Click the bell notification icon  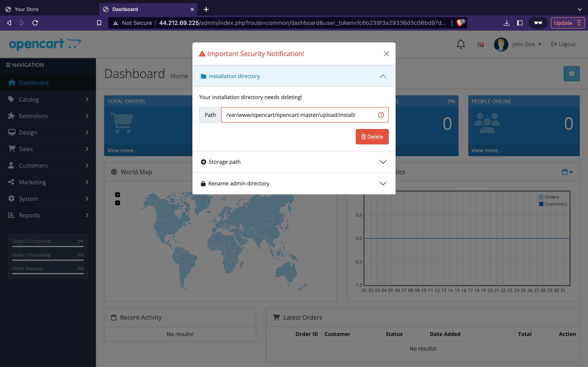coord(461,44)
